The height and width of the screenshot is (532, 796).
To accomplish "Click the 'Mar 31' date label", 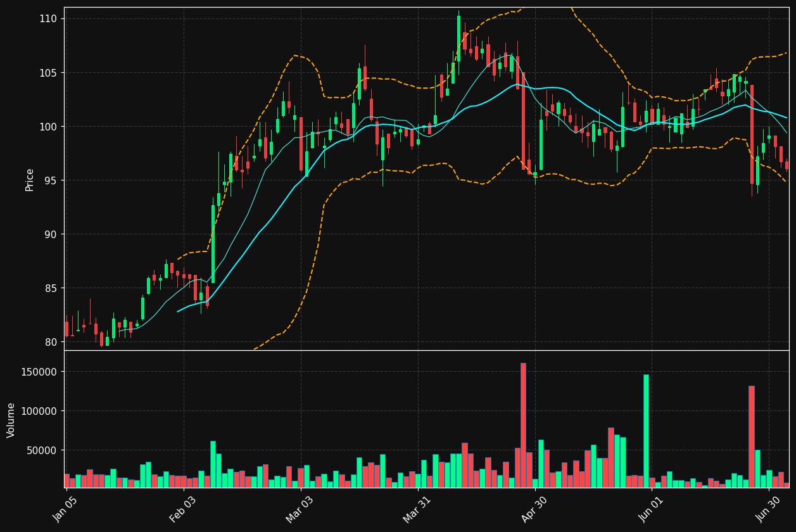I will (x=417, y=509).
